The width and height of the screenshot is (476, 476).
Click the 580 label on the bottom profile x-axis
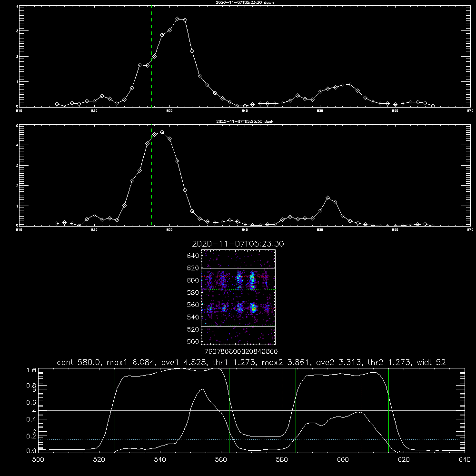click(x=282, y=460)
